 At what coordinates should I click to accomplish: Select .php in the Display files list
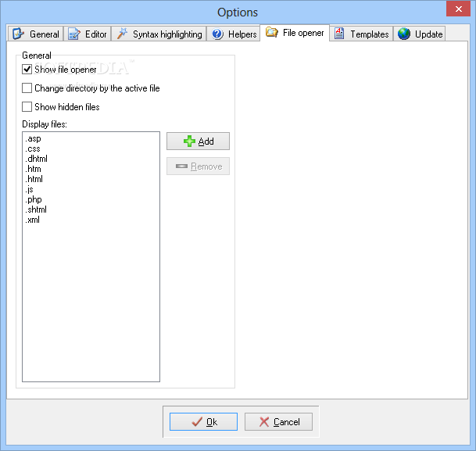(91, 199)
